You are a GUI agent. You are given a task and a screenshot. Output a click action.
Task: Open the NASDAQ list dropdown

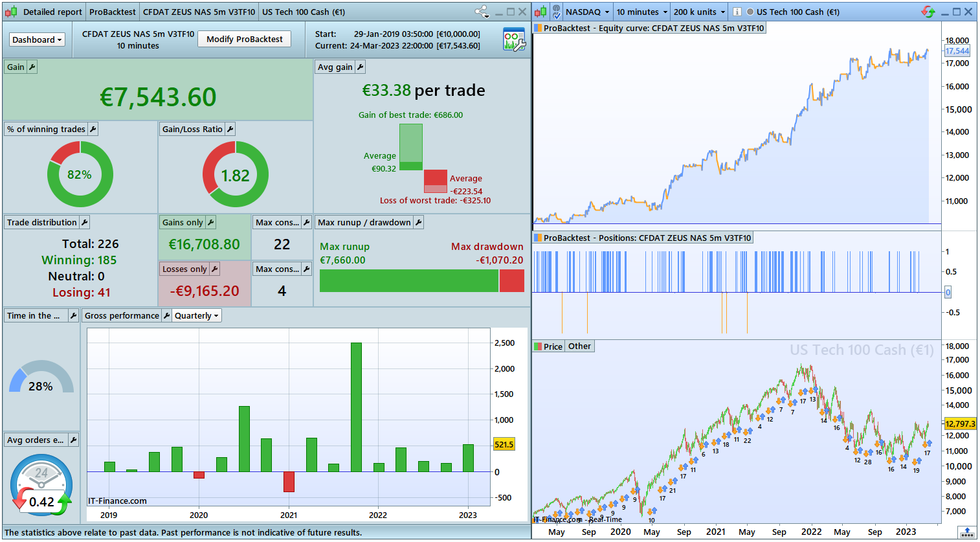tap(587, 12)
